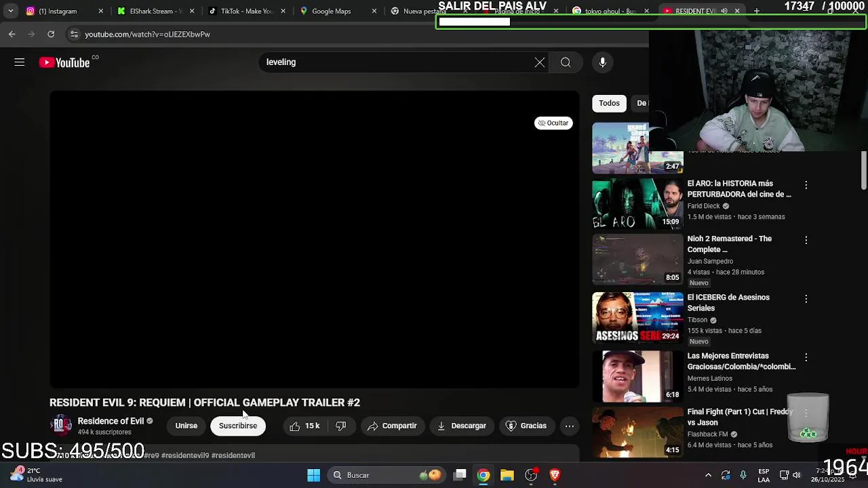Open Brave browser from taskbar

click(555, 475)
